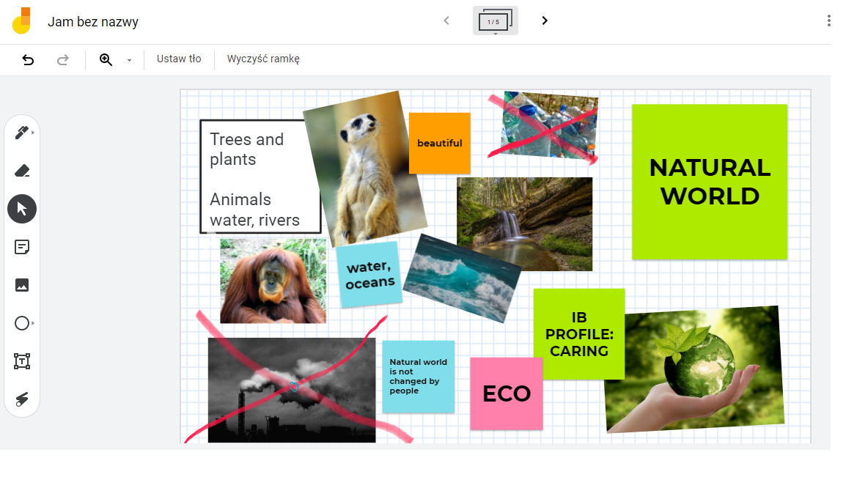Select the ocean wave photo
Viewport: 868px width, 488px height.
tap(463, 278)
